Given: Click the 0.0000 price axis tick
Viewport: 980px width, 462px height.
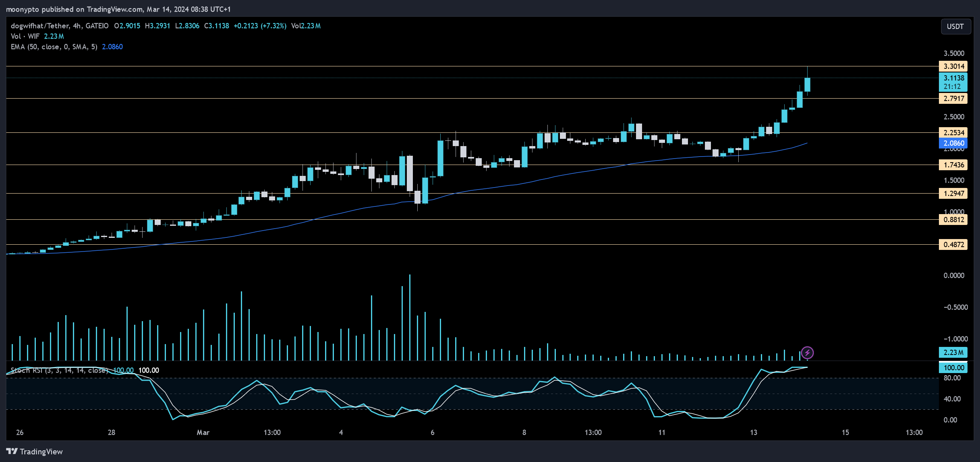Looking at the screenshot, I should (954, 275).
